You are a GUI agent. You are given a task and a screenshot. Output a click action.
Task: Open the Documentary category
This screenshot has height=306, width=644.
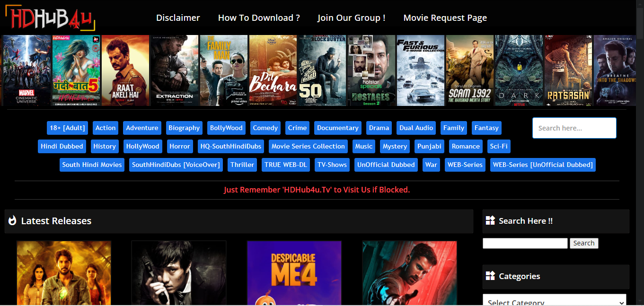pos(338,128)
